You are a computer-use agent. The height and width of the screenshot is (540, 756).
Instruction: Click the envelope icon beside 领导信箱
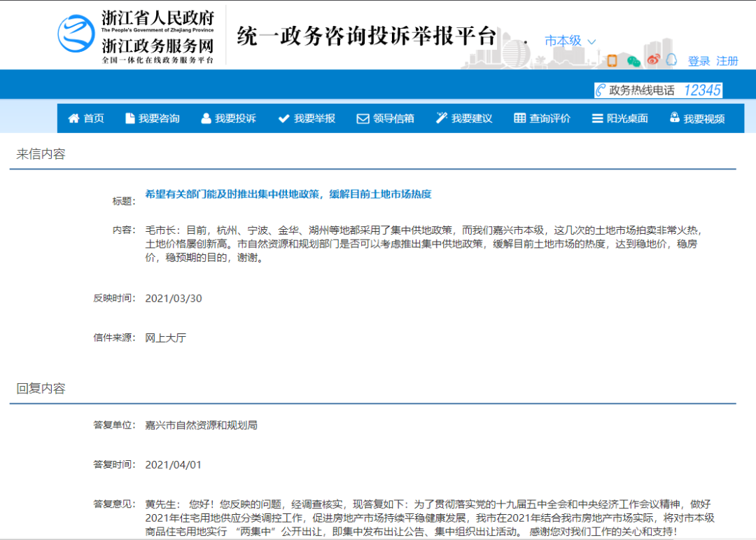363,118
